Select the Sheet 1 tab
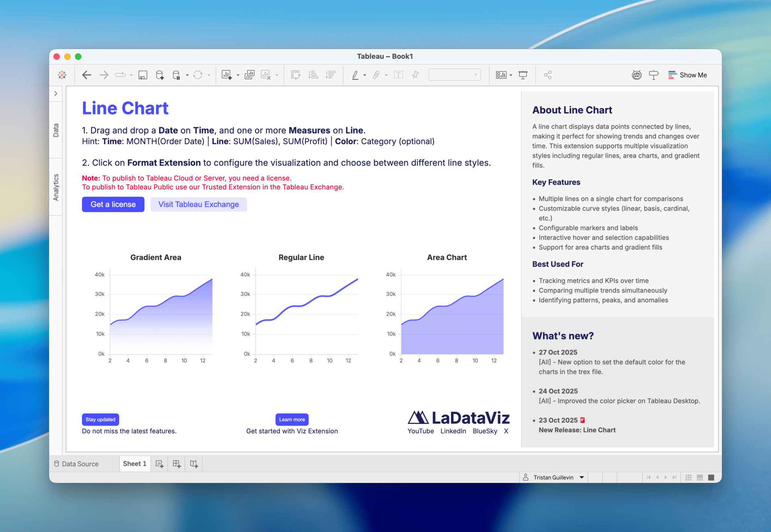Viewport: 771px width, 532px height. (x=135, y=464)
